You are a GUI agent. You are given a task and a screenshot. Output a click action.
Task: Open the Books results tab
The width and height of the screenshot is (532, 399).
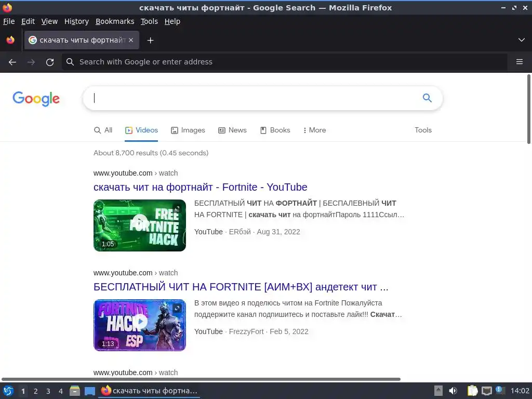click(275, 130)
